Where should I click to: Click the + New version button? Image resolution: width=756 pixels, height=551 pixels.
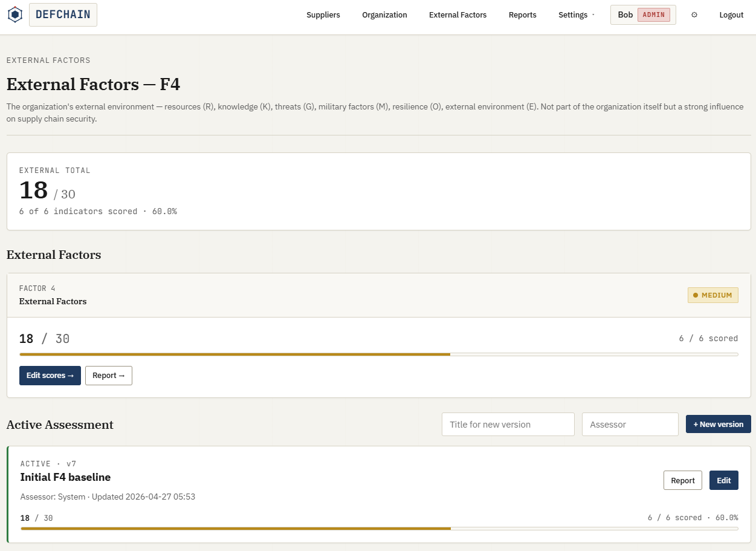[x=719, y=424]
